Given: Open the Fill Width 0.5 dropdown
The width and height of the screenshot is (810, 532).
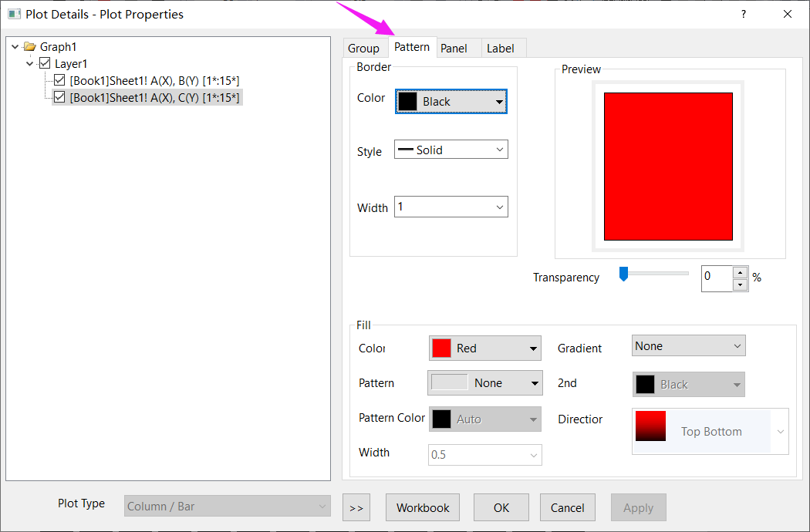Looking at the screenshot, I should 485,455.
